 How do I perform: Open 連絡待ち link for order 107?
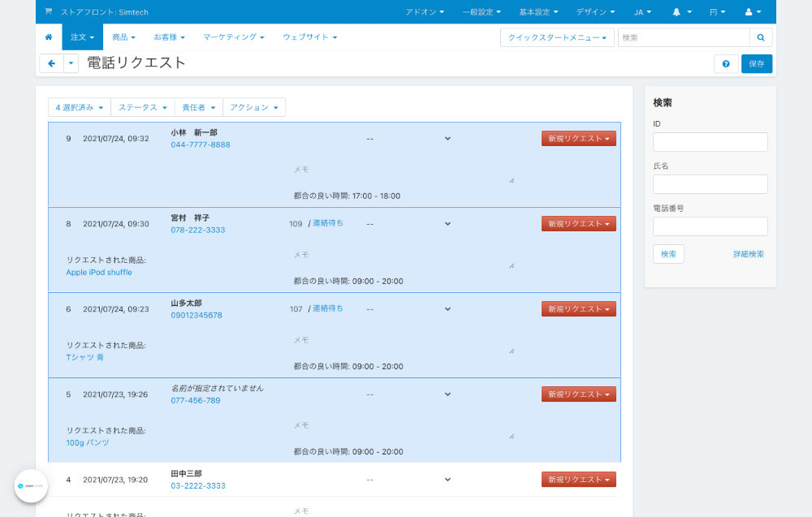(x=328, y=308)
